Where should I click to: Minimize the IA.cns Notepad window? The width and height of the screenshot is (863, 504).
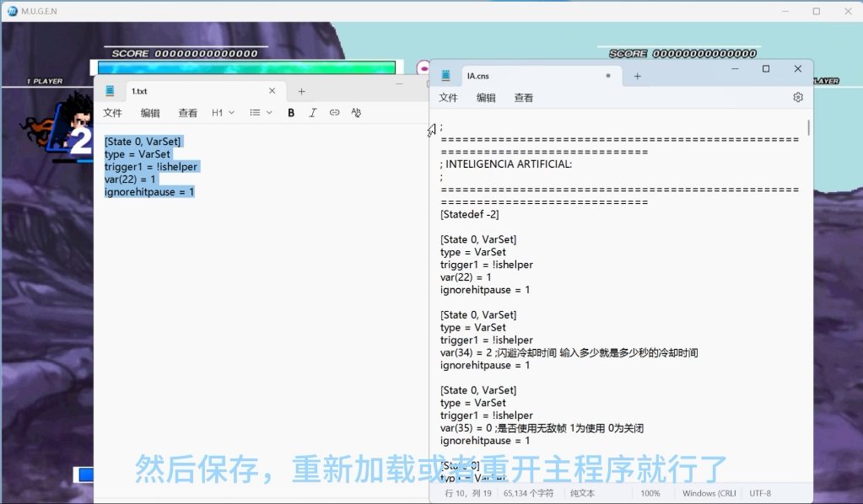735,69
